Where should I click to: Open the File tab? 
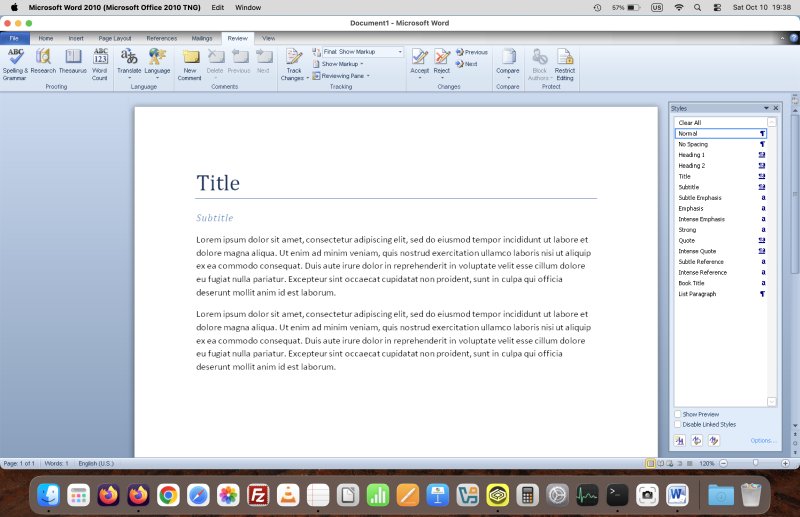pyautogui.click(x=14, y=38)
